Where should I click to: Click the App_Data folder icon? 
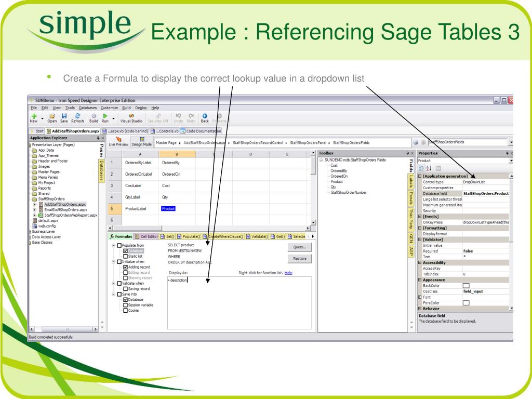point(34,150)
